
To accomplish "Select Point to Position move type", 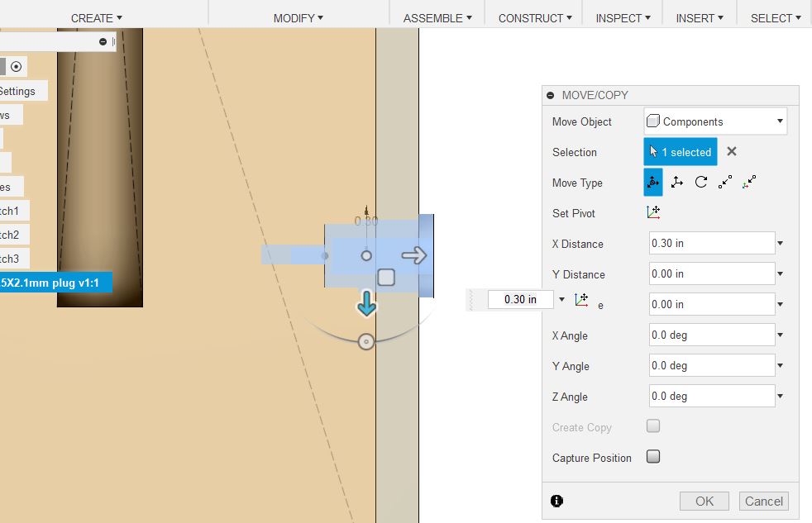I will coord(749,182).
